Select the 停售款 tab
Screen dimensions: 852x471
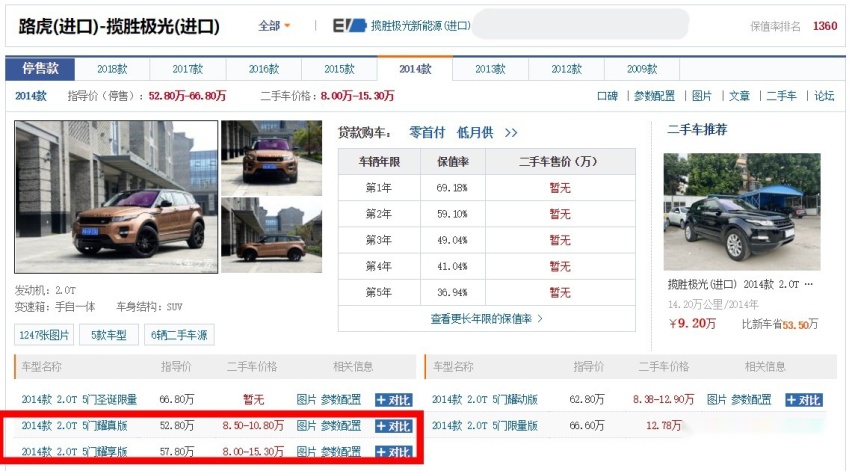click(x=40, y=68)
